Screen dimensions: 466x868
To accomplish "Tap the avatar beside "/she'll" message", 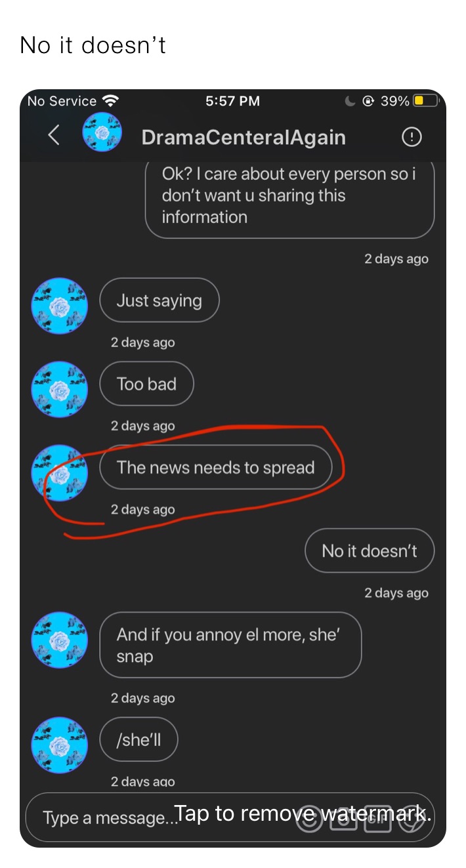I will pyautogui.click(x=60, y=745).
